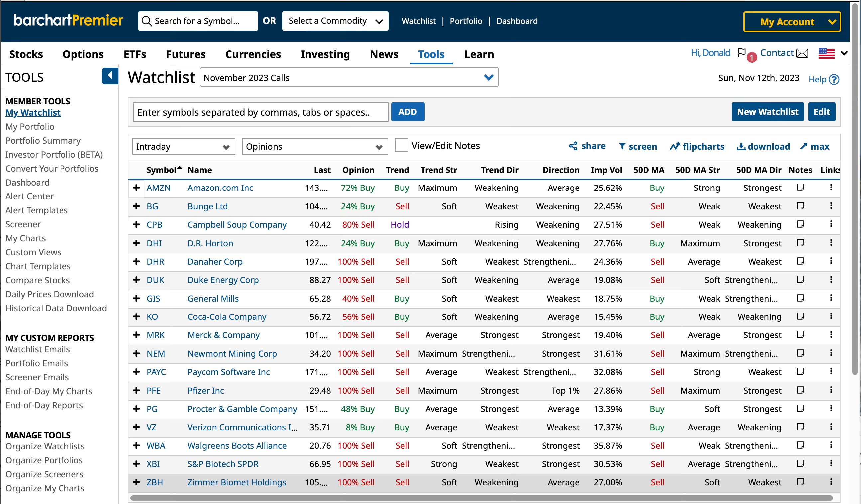Expand the CPB row plus icon
861x504 pixels.
pyautogui.click(x=136, y=224)
